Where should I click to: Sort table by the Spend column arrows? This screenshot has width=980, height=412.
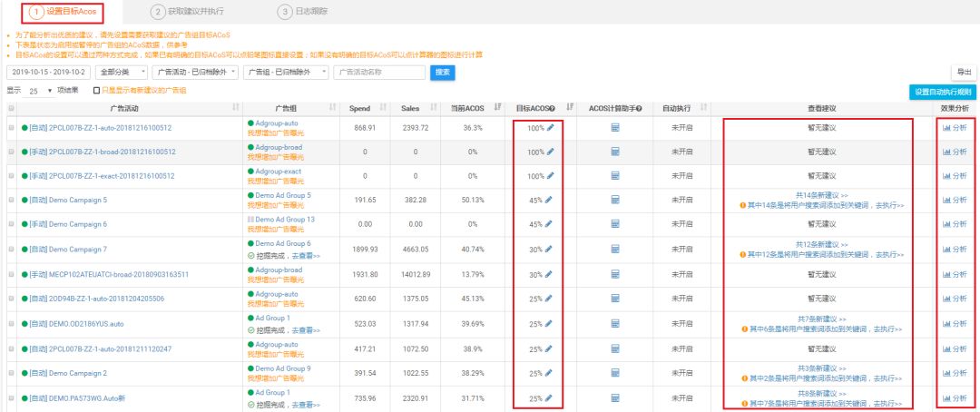pyautogui.click(x=383, y=108)
